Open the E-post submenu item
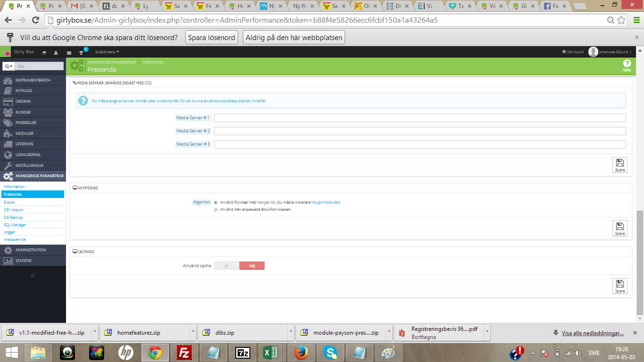Screen dimensions: 644x362 pos(9,202)
